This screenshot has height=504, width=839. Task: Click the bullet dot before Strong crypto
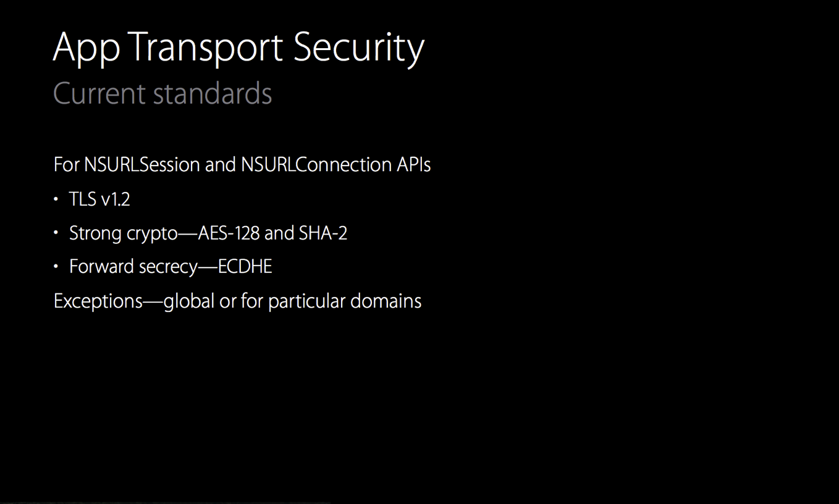tap(56, 233)
